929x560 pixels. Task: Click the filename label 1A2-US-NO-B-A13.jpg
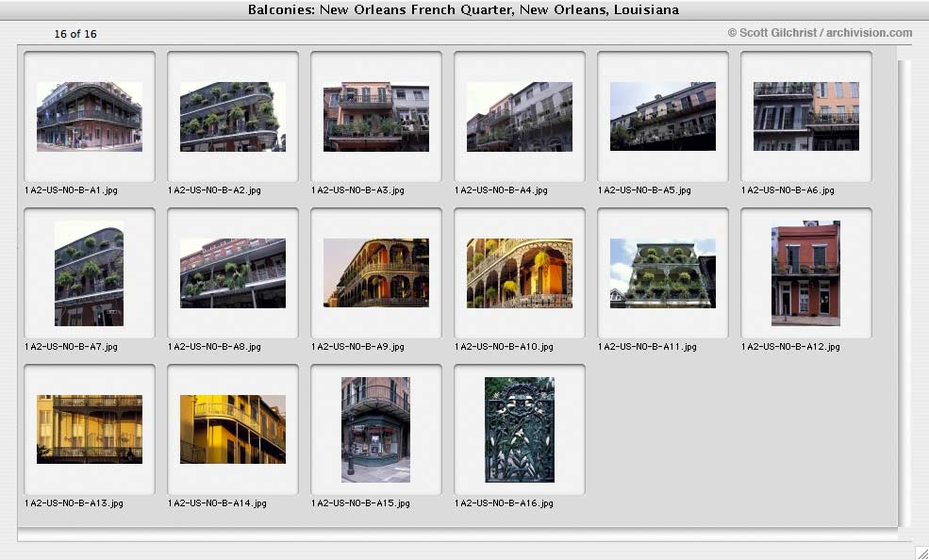[75, 503]
